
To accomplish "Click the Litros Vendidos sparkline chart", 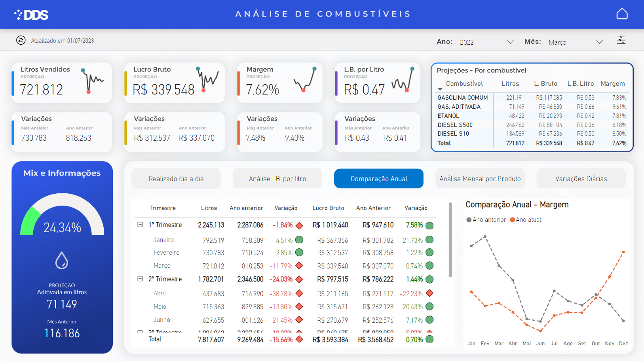I will (92, 81).
